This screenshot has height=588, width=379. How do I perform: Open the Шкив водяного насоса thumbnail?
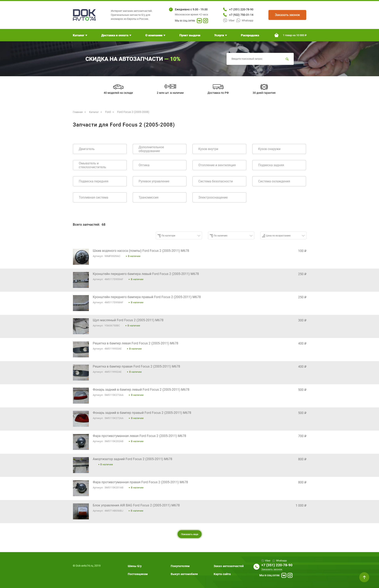coord(81,257)
